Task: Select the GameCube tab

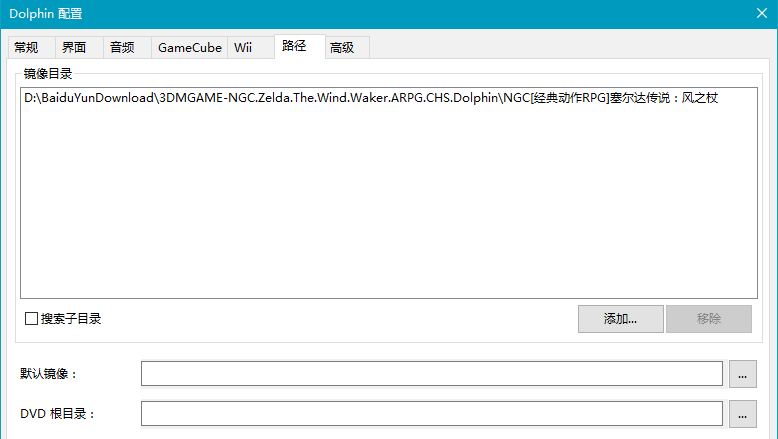Action: coord(190,48)
